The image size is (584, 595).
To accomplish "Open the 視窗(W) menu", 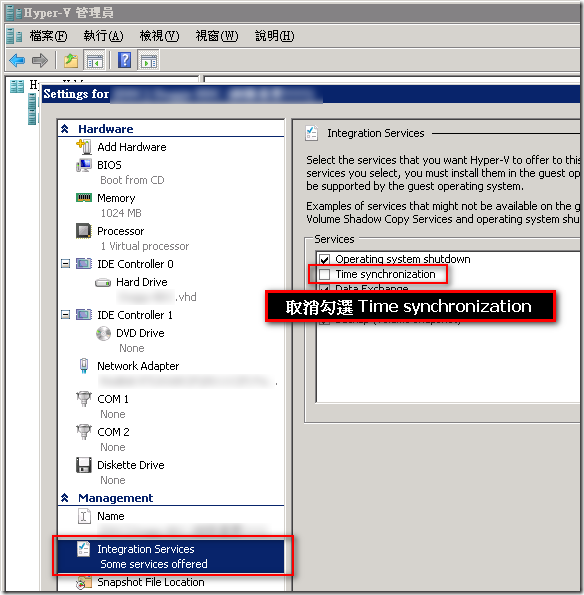I will [x=217, y=36].
